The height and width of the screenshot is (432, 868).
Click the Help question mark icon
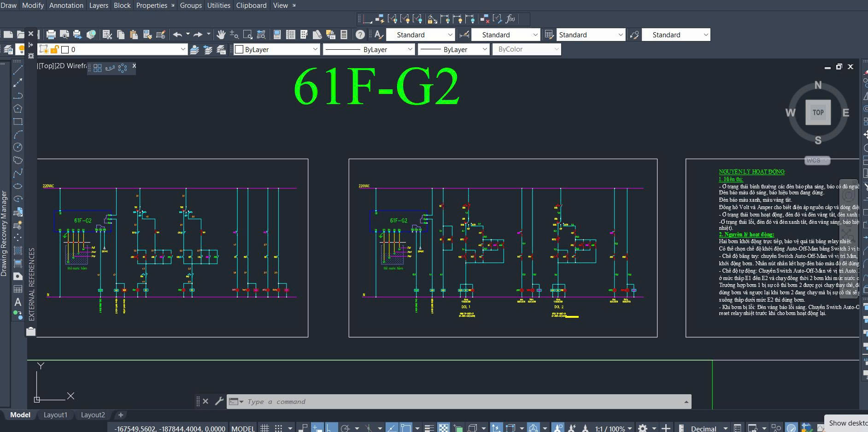click(x=360, y=35)
